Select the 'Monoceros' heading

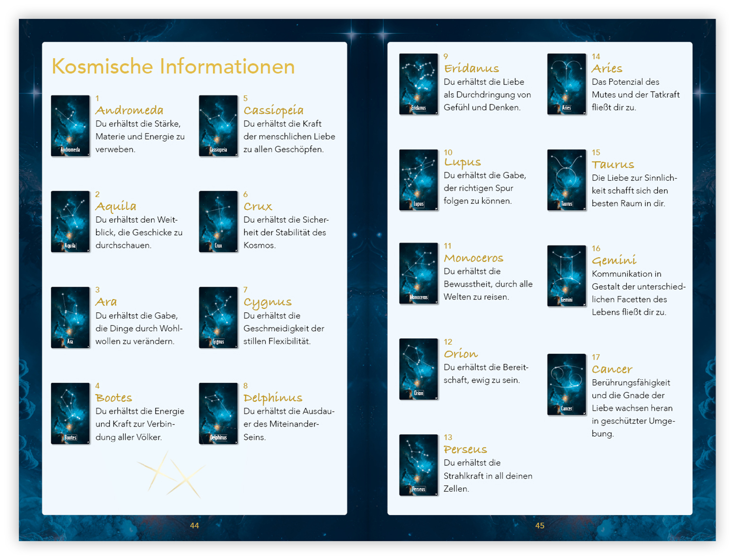tap(473, 258)
